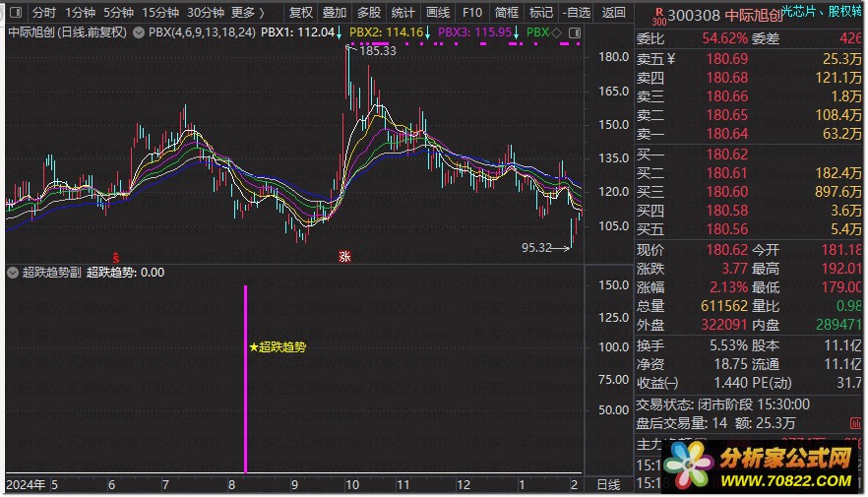Click 委比 value 54.62%
Screen dimensions: 868x497
point(724,38)
